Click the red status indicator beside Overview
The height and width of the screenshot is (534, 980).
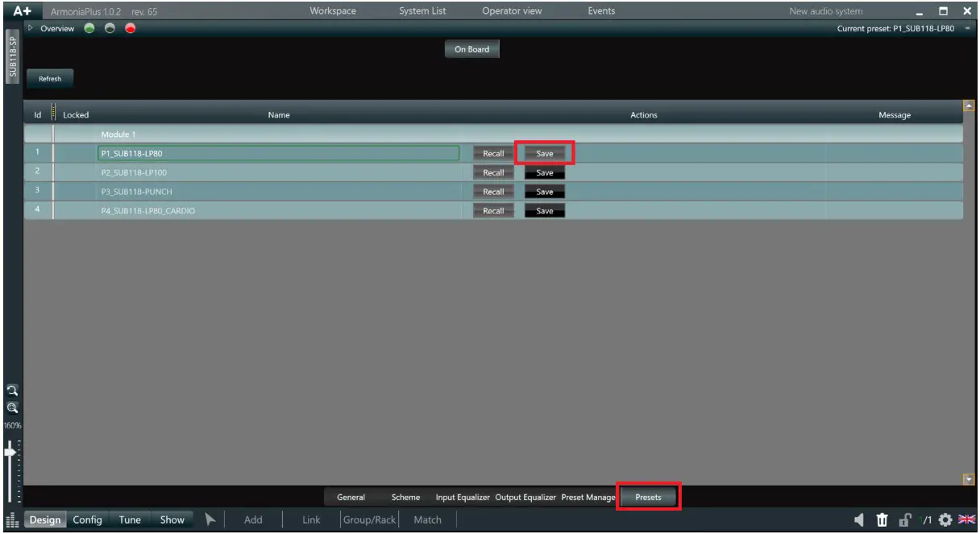(x=131, y=29)
